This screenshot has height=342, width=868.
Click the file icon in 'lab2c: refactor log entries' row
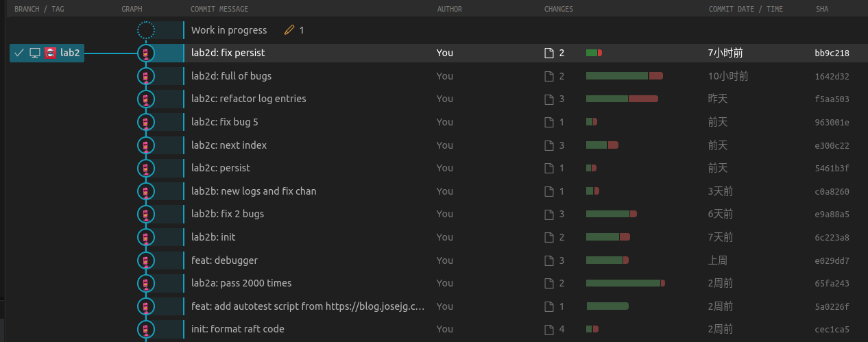click(x=548, y=99)
